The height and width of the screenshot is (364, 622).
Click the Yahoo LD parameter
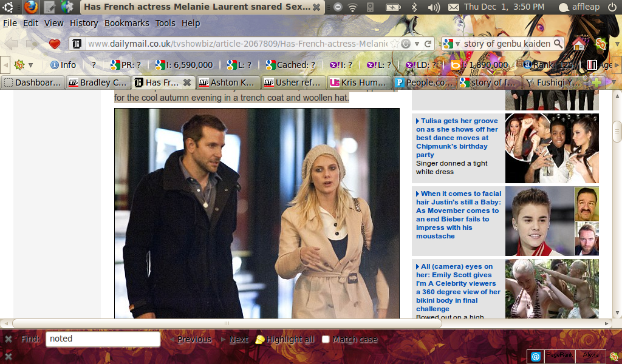pos(420,65)
